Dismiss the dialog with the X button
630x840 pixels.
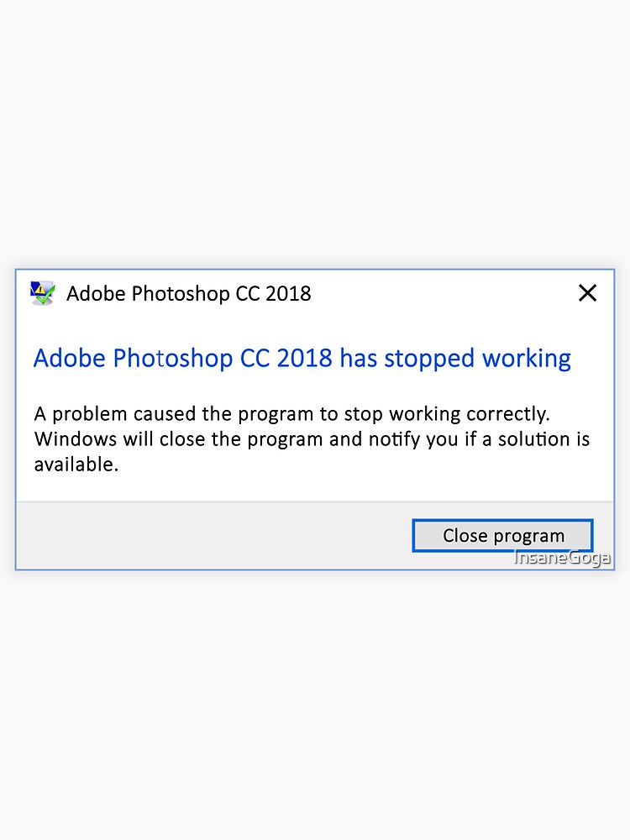(587, 293)
